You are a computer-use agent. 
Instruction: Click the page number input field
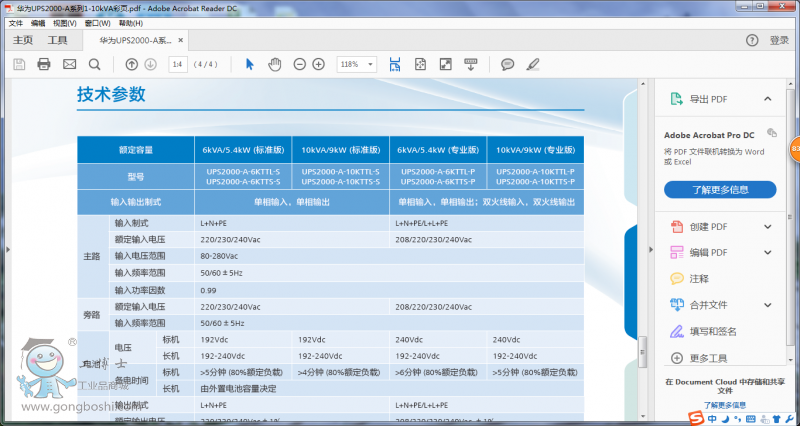pos(177,64)
